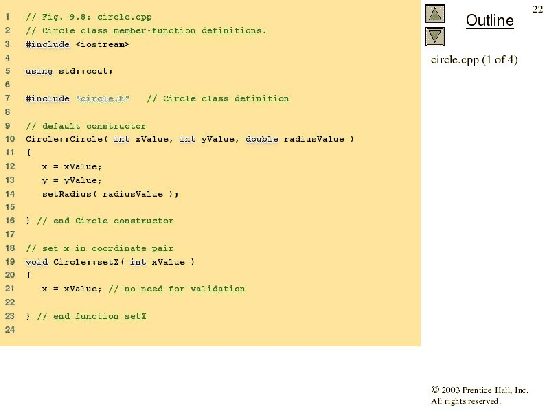Select the "// set x in coordinate pair" comment

coord(99,249)
